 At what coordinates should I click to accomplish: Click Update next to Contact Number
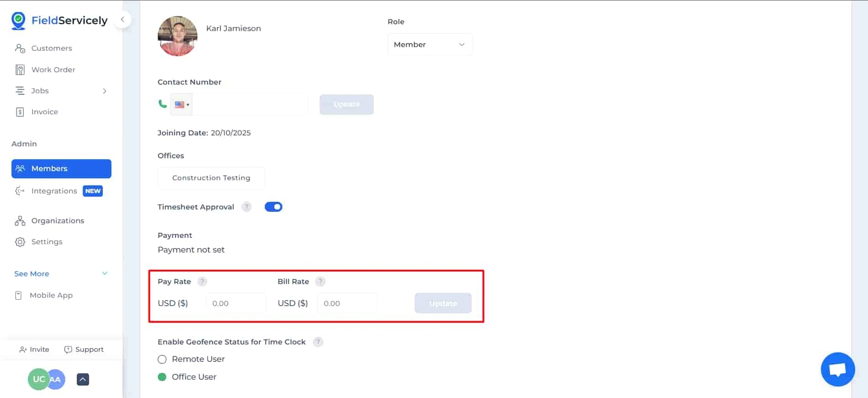[346, 105]
